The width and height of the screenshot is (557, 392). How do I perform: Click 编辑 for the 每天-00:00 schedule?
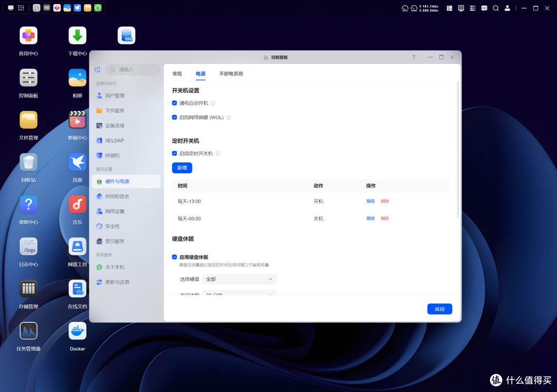370,218
